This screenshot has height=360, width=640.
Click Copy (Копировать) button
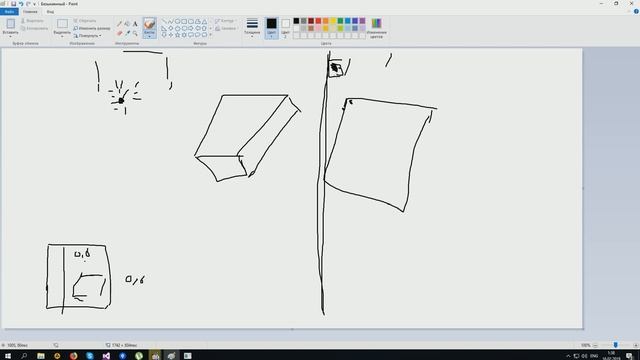tap(34, 29)
